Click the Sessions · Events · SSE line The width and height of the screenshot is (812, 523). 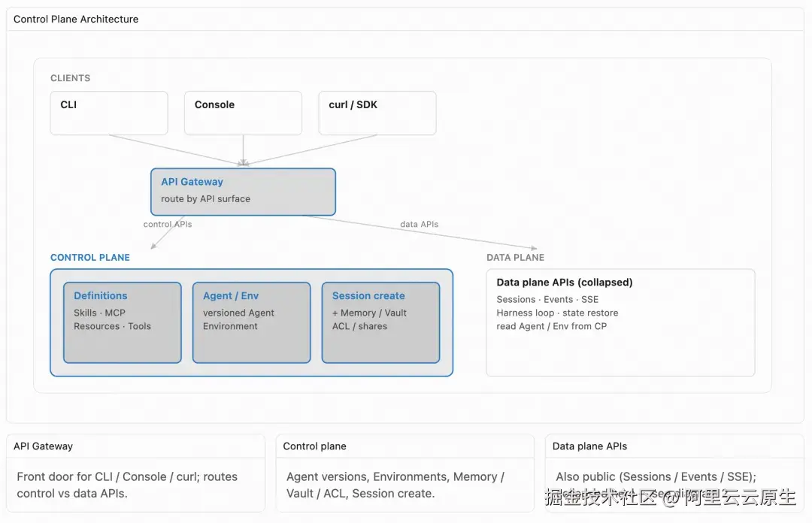coord(547,299)
